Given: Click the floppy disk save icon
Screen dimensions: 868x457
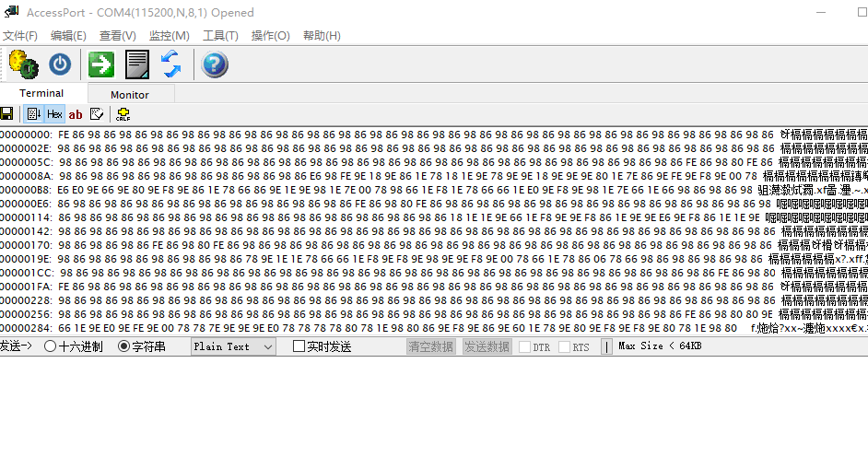Looking at the screenshot, I should [6, 114].
